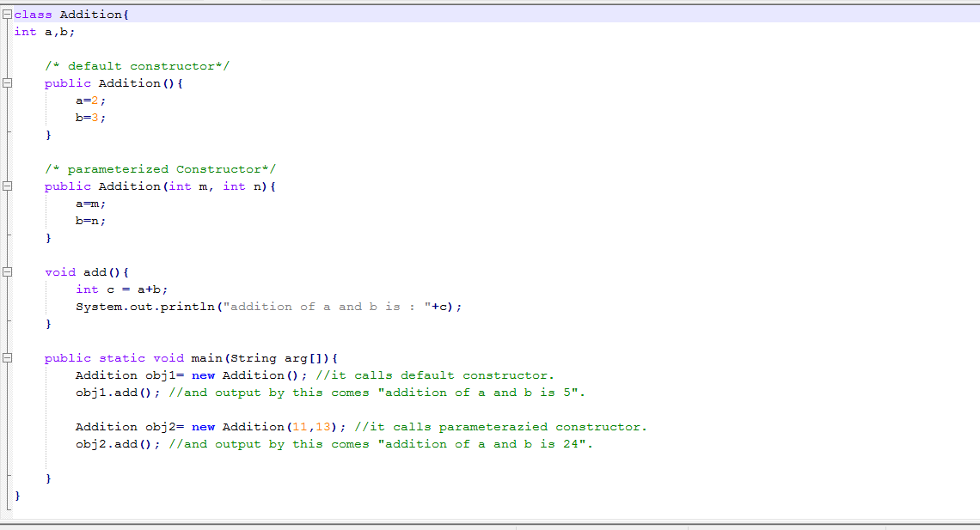
Task: Click the final closing brace of the class
Action: (17, 495)
